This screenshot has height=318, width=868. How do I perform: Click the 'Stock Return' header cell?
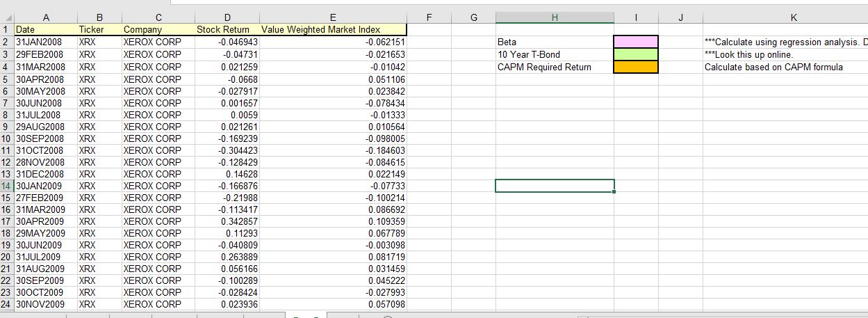point(227,30)
